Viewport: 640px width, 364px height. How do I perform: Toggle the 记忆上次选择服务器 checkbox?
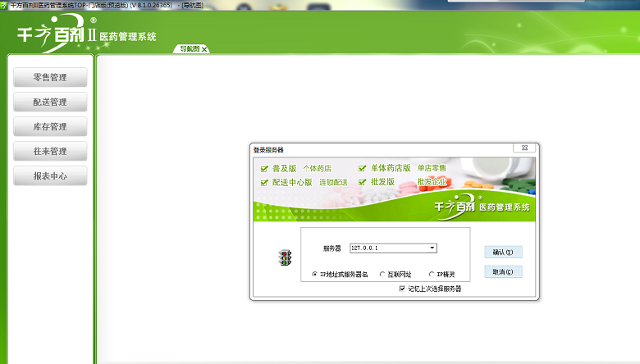pyautogui.click(x=401, y=289)
